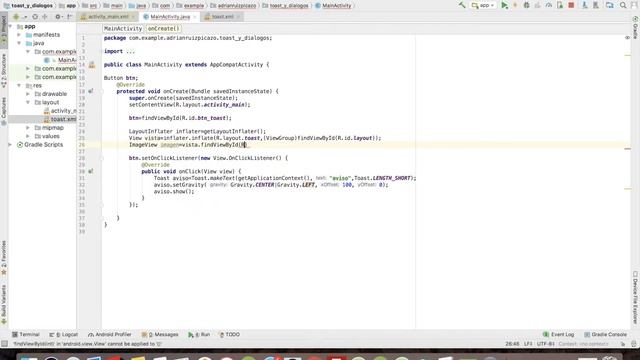Select the MainActivity file in project tree
Screen dimensions: 640x360
click(61, 60)
